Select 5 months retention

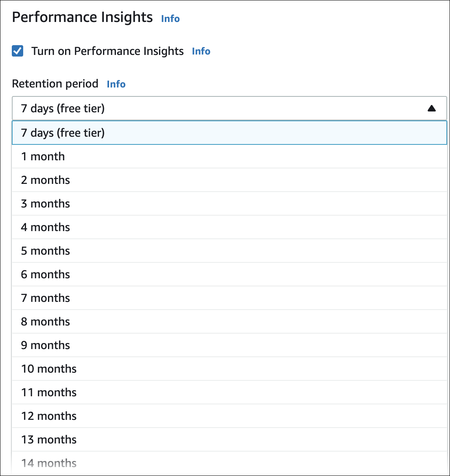[x=45, y=251]
